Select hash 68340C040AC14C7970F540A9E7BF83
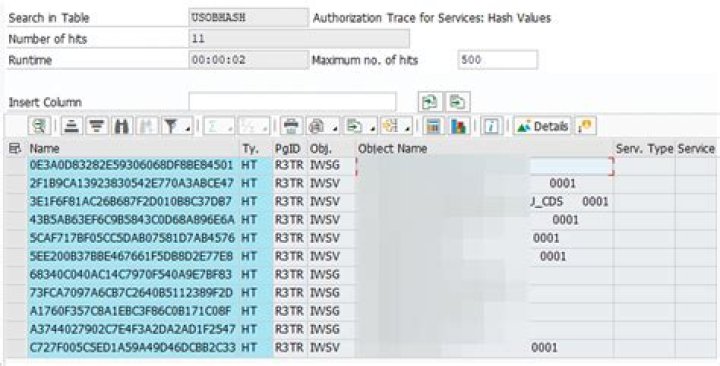This screenshot has height=366, width=720. 132,275
